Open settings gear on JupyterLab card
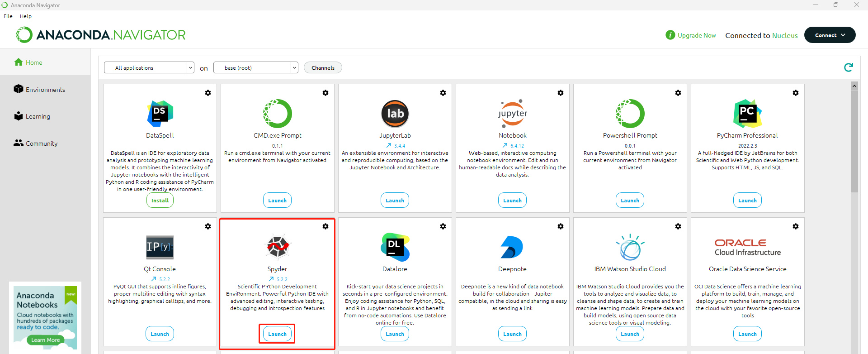This screenshot has width=868, height=354. 443,93
